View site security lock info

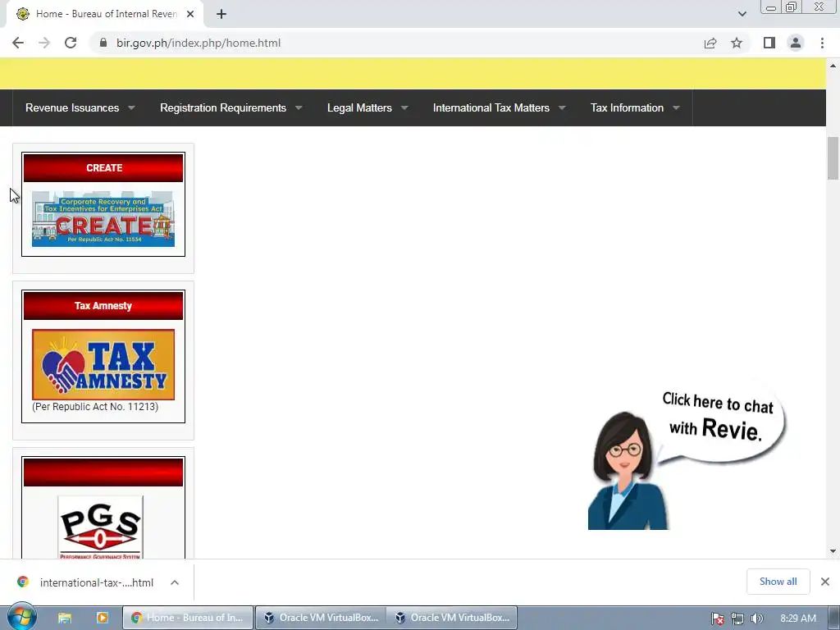[103, 43]
